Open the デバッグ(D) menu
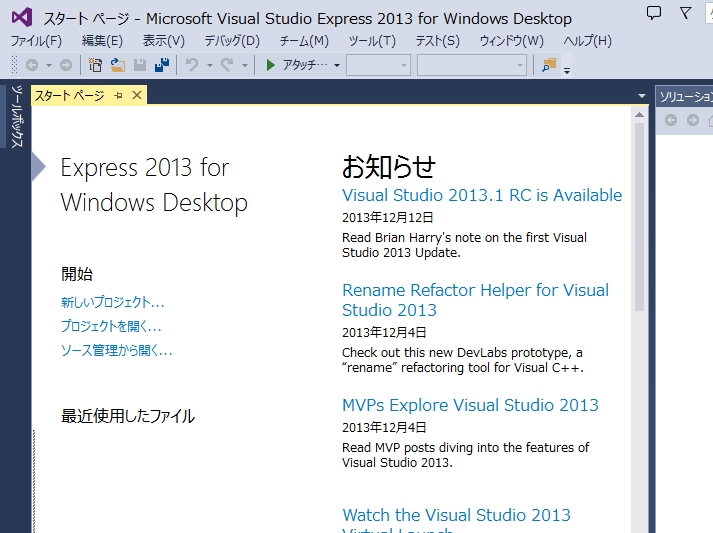Screen dimensions: 713x533 [232, 41]
